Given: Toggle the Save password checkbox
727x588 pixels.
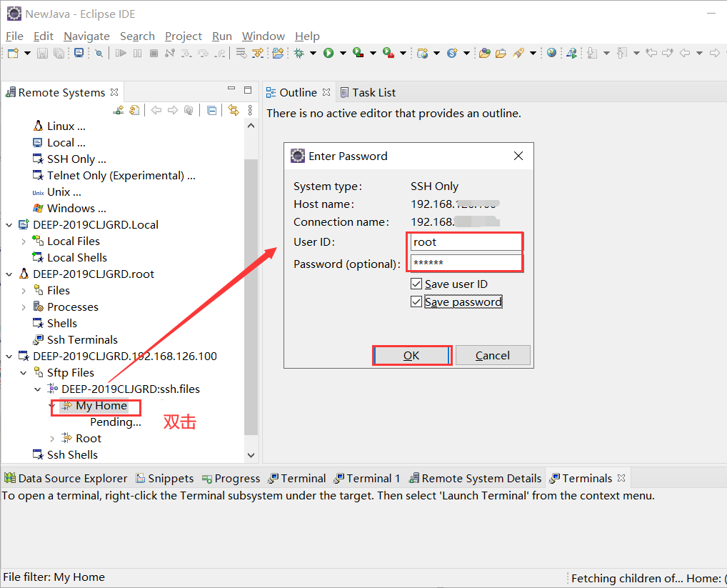Looking at the screenshot, I should pos(416,302).
